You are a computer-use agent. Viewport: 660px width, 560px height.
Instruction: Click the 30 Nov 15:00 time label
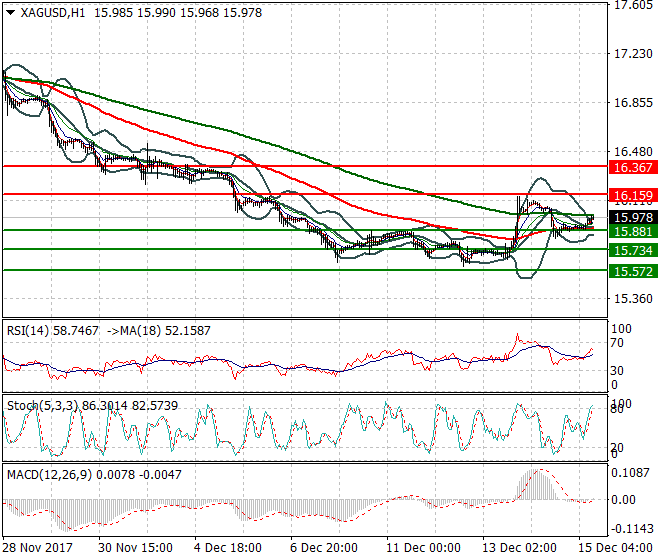[x=135, y=548]
